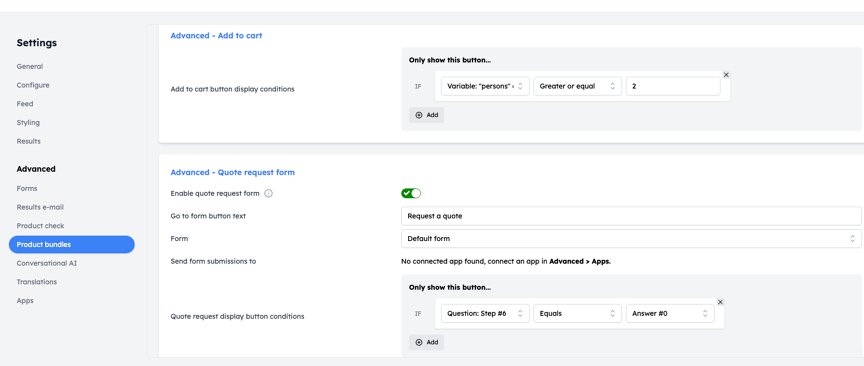Open the Answer #0 dropdown
Viewport: 864px width, 366px height.
tap(670, 314)
